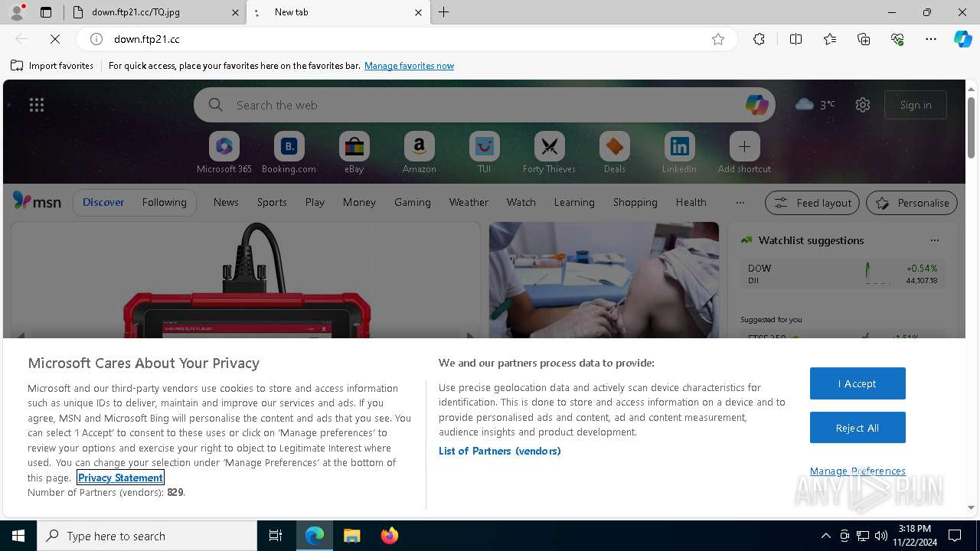Viewport: 980px width, 551px height.
Task: Open the vaccination news story thumbnail
Action: 603,280
